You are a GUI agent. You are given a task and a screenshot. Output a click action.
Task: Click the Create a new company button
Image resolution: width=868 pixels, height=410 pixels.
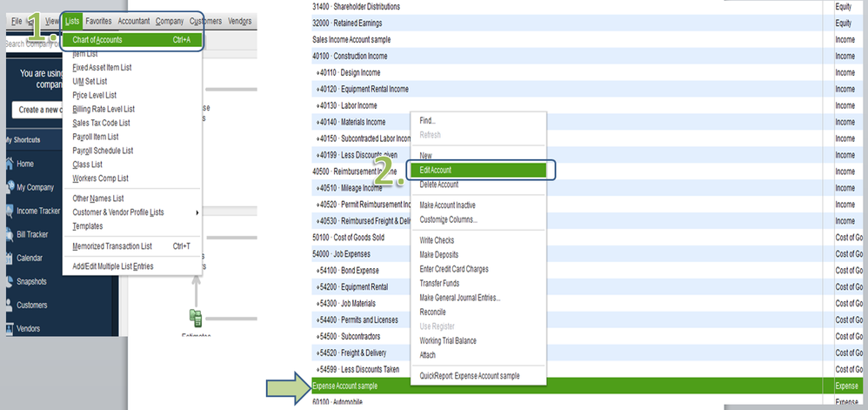(37, 110)
